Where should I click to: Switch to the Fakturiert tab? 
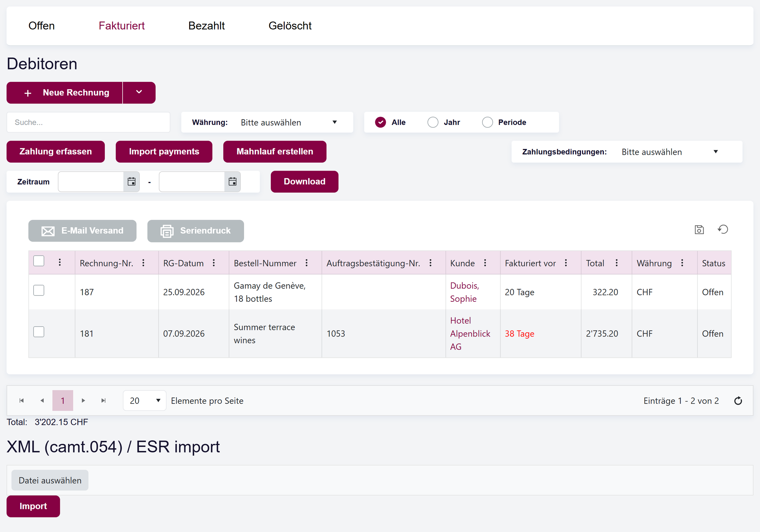point(121,26)
